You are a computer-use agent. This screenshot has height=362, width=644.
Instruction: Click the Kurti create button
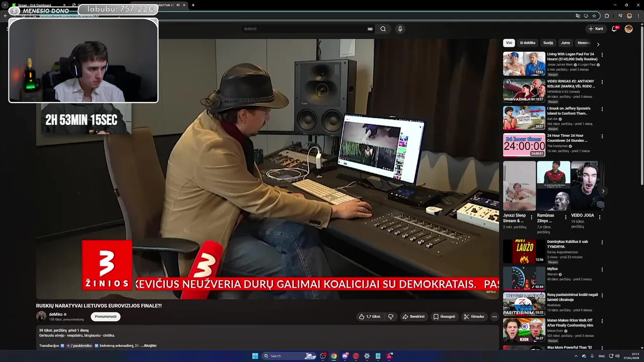pyautogui.click(x=596, y=29)
